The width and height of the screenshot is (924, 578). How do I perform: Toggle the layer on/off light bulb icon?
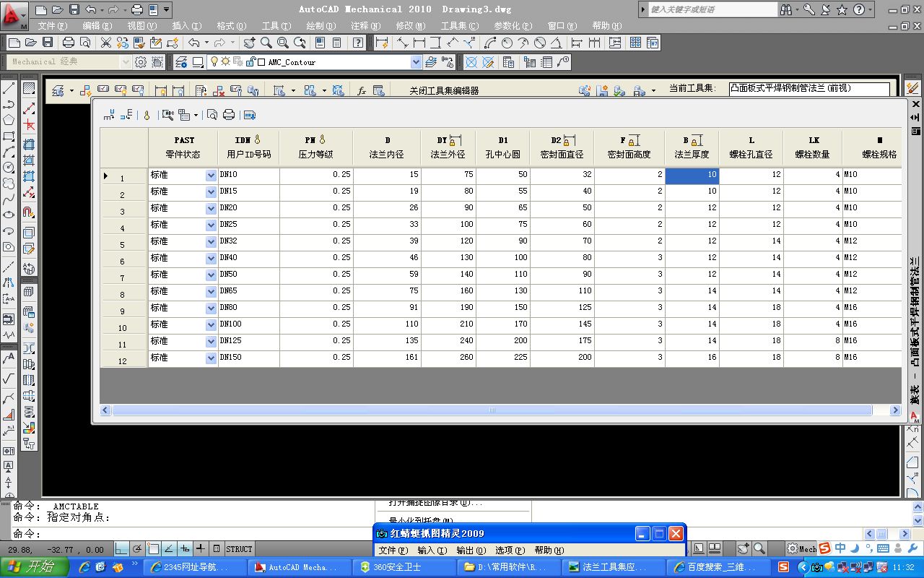coord(214,62)
